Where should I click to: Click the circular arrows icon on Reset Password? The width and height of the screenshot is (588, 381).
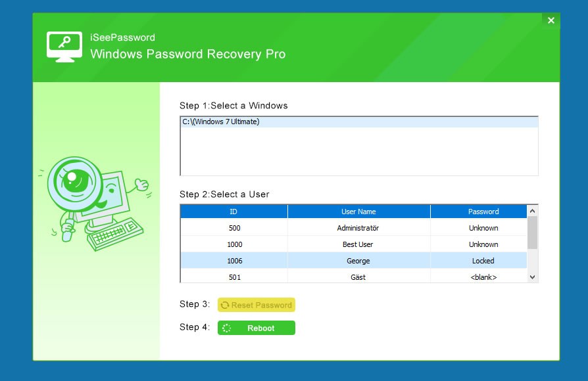pyautogui.click(x=225, y=305)
